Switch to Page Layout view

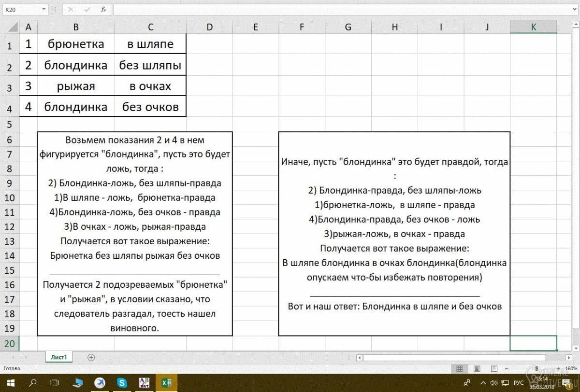[x=477, y=368]
